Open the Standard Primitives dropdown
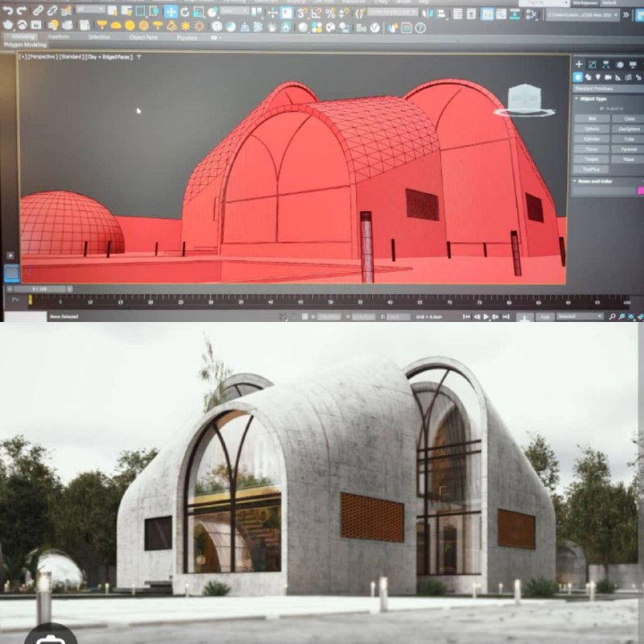The image size is (644, 644). pyautogui.click(x=609, y=89)
